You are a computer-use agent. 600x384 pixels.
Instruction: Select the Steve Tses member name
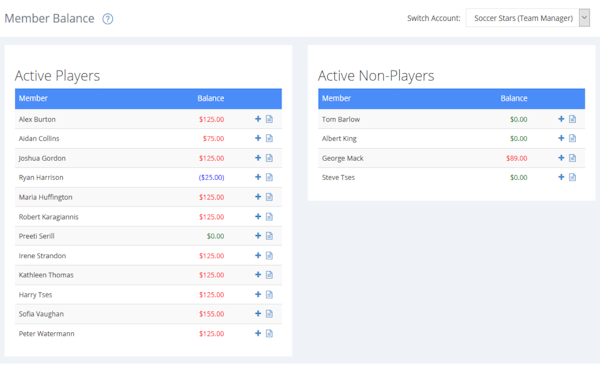(338, 177)
